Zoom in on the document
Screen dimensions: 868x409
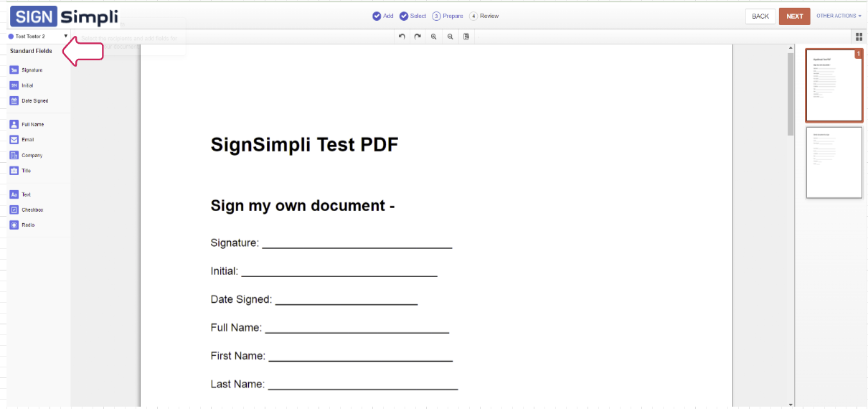point(434,36)
